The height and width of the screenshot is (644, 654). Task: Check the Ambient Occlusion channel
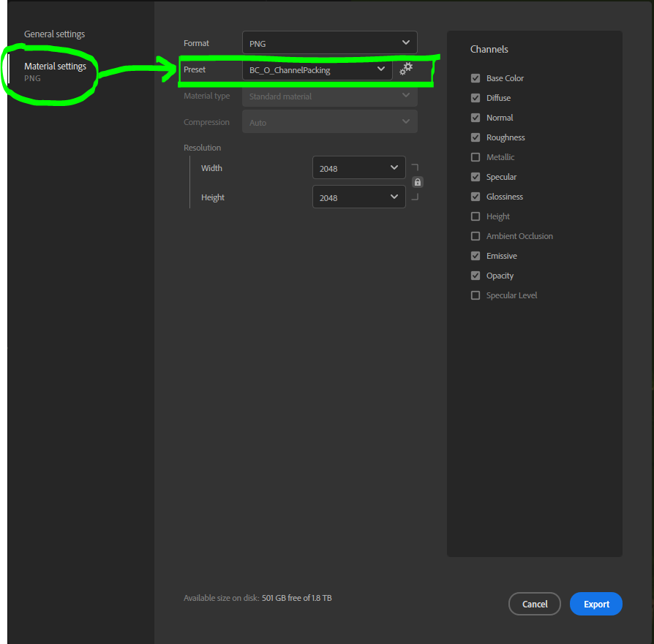click(x=475, y=236)
